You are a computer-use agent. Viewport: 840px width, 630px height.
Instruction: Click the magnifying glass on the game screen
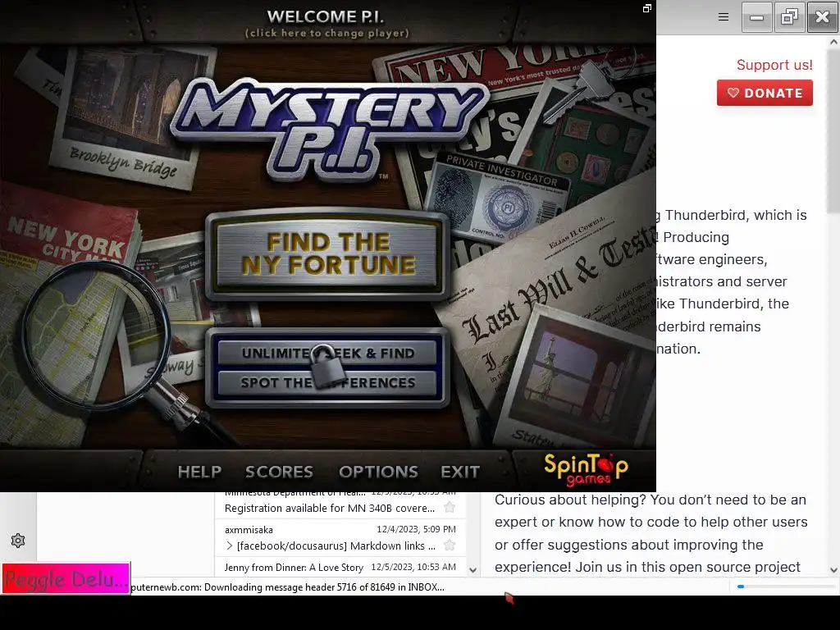tap(97, 336)
